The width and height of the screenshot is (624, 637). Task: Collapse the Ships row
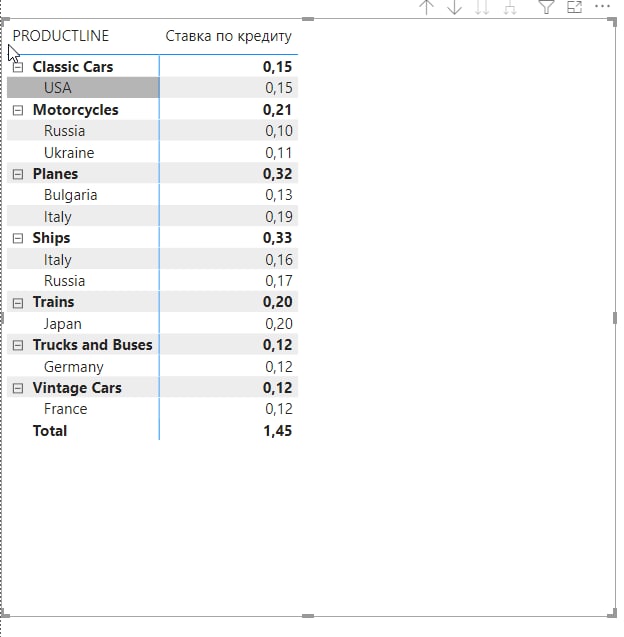coord(18,238)
